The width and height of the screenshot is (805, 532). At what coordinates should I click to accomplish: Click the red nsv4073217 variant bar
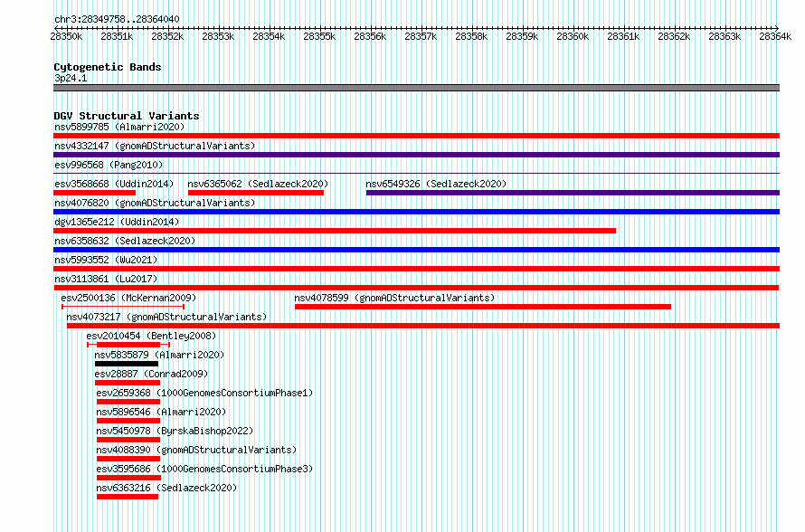(x=423, y=326)
